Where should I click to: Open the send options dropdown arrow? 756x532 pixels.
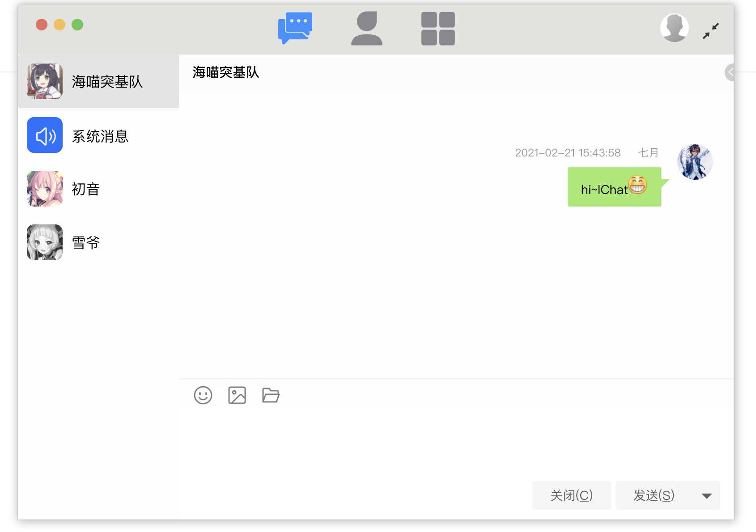pos(706,495)
